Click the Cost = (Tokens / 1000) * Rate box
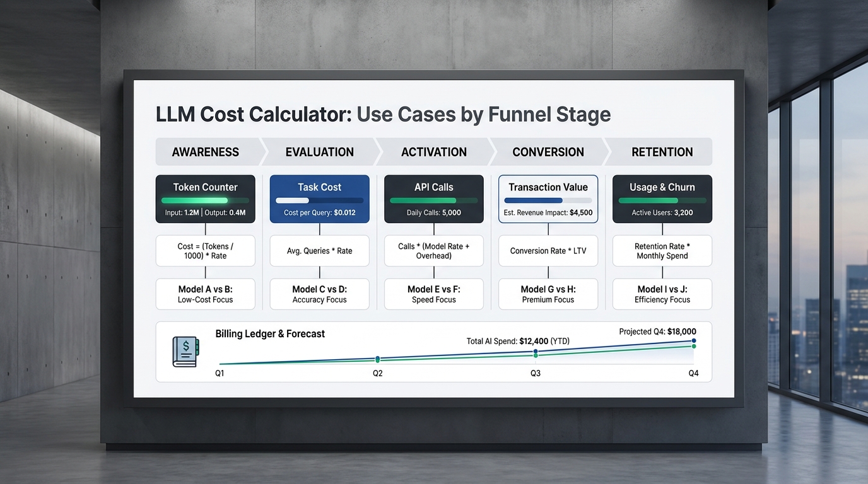 point(206,251)
